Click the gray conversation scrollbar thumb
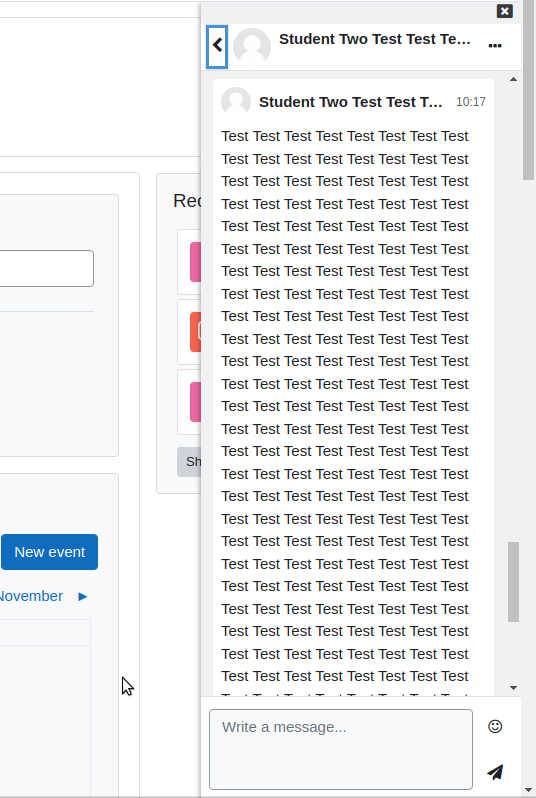Viewport: 536px width, 798px height. pos(513,582)
